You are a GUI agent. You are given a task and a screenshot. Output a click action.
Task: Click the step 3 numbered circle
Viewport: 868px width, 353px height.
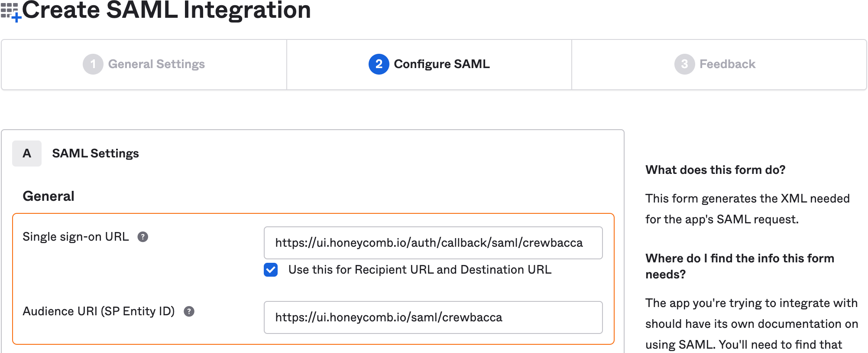[x=683, y=64]
